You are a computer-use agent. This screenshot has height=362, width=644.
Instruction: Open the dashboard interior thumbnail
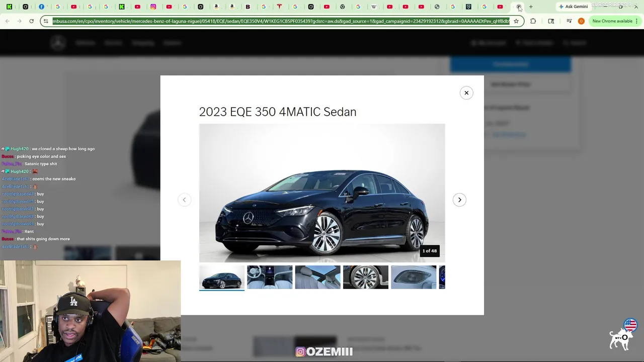[x=270, y=277]
